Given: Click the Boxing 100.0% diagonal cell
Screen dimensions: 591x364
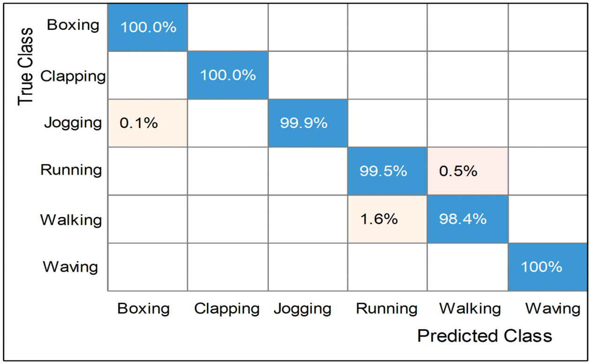Looking at the screenshot, I should 148,27.
